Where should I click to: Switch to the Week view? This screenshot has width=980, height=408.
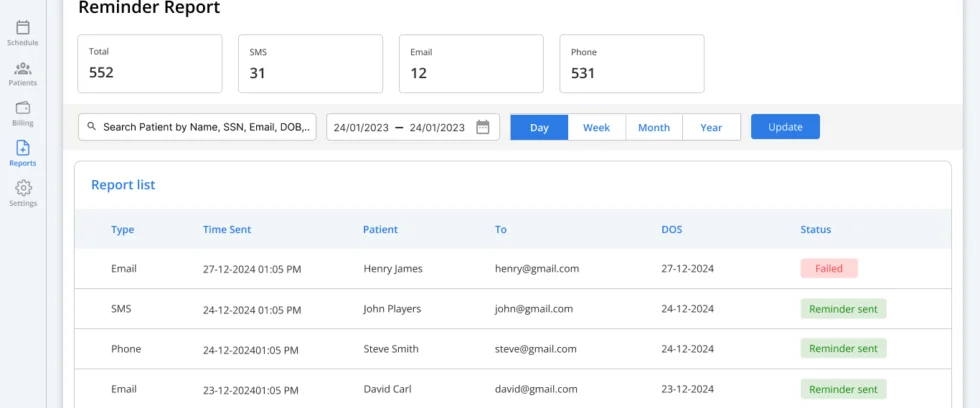pos(596,127)
